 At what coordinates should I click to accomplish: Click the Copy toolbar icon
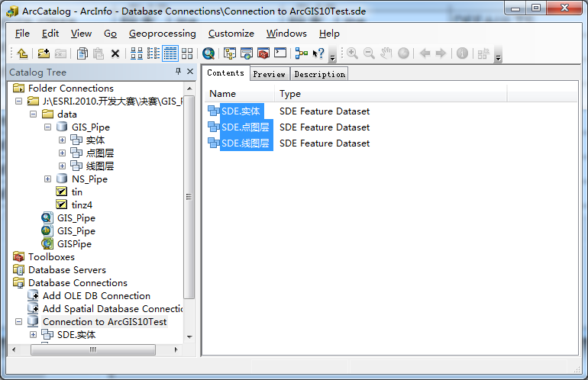pos(82,53)
